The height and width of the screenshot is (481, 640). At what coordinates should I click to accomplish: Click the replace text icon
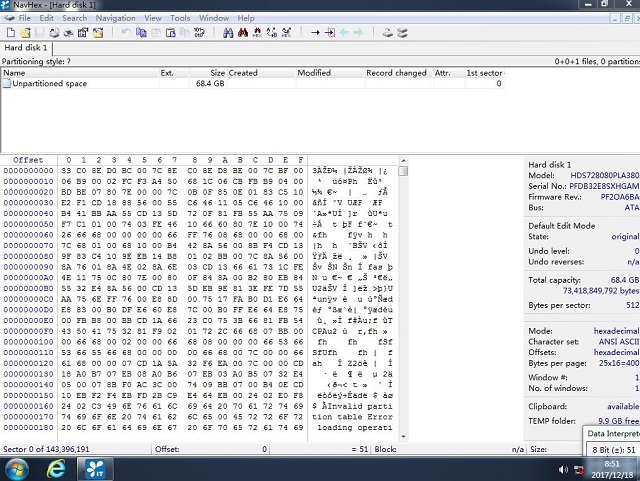click(x=272, y=33)
